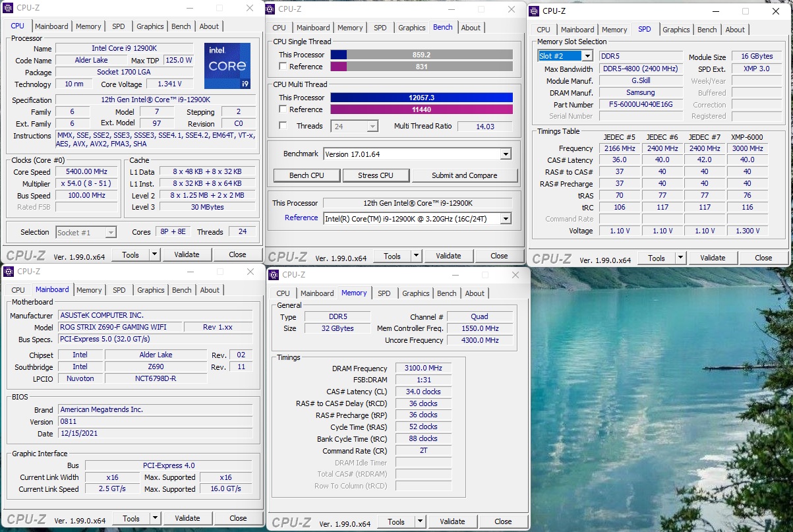
Task: Switch to About tab in Memory window
Action: point(475,293)
